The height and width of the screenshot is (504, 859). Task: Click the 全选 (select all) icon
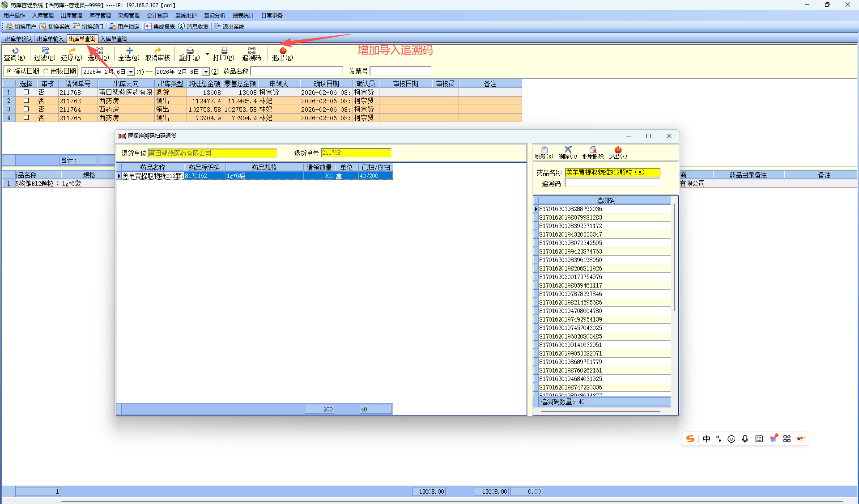[x=129, y=54]
